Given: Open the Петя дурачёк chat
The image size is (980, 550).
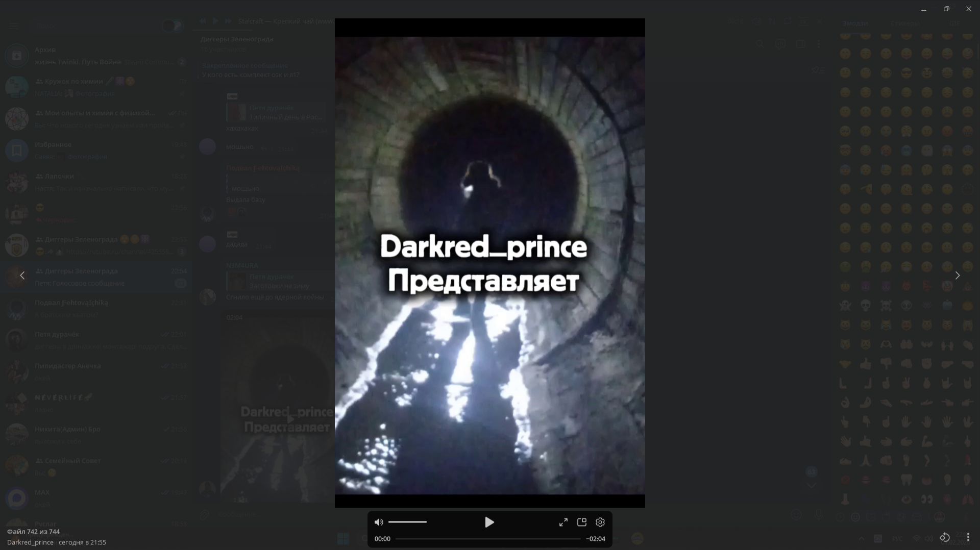Looking at the screenshot, I should (96, 340).
